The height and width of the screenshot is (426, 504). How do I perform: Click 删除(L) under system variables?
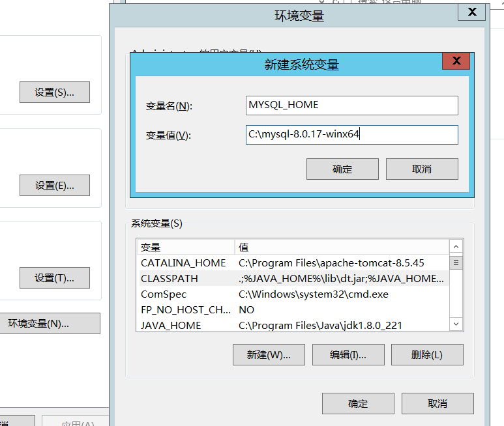coord(427,355)
